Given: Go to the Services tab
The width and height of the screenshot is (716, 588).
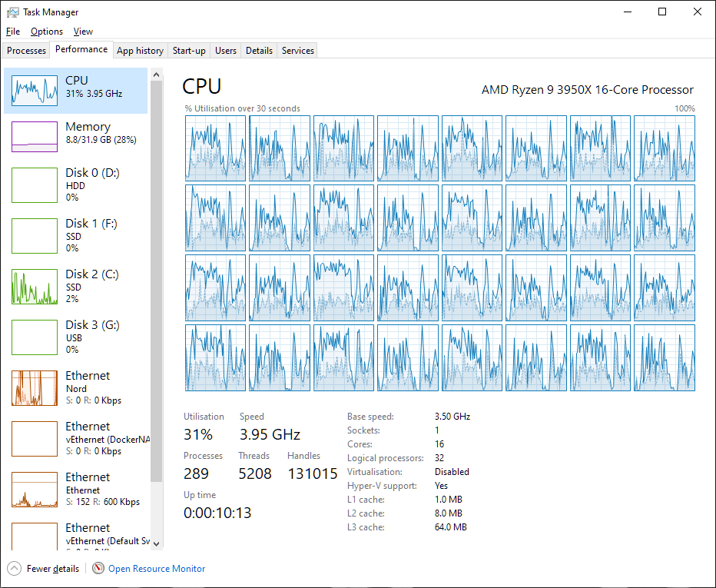Looking at the screenshot, I should [297, 51].
